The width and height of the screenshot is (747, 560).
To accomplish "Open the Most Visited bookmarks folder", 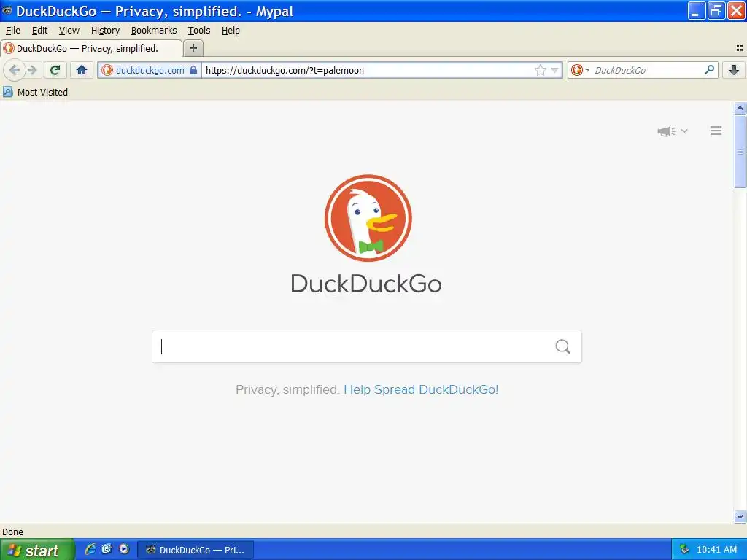I will (x=36, y=92).
